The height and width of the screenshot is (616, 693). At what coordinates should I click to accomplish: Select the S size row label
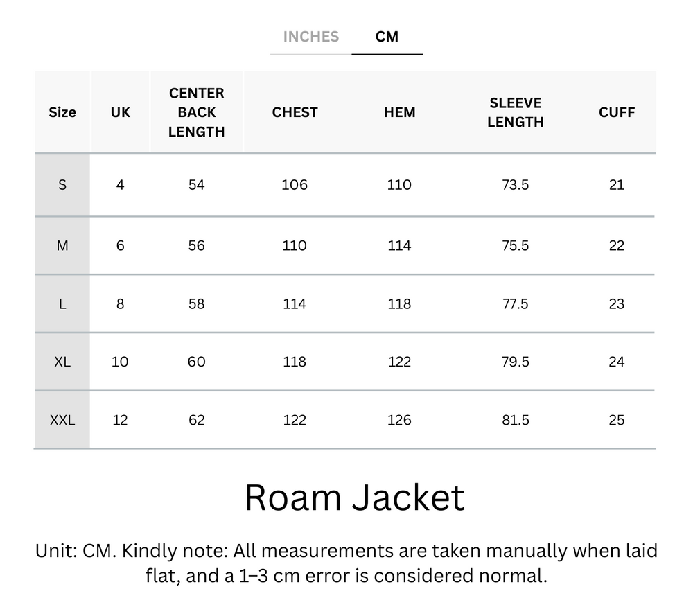point(62,185)
